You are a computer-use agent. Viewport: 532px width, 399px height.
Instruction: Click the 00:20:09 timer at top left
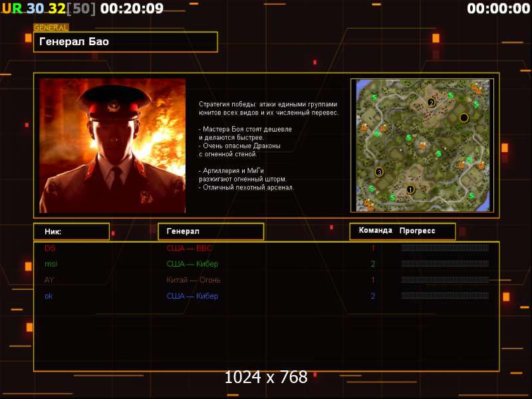pyautogui.click(x=132, y=9)
